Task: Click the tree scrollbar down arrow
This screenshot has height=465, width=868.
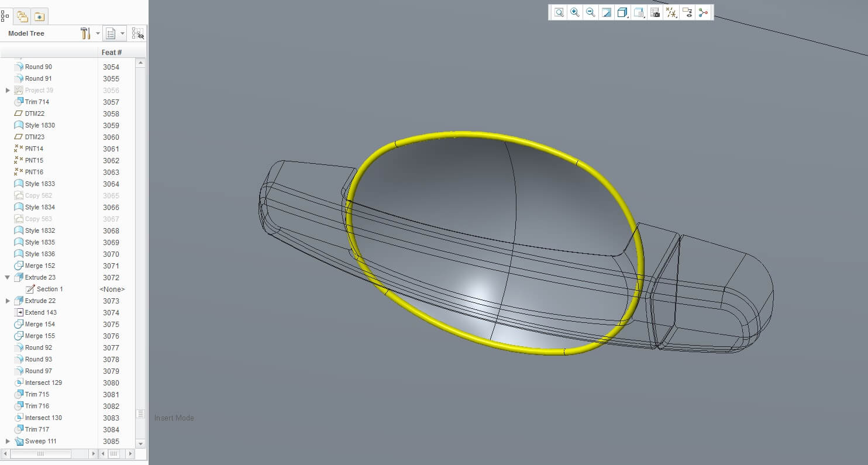Action: coord(140,443)
